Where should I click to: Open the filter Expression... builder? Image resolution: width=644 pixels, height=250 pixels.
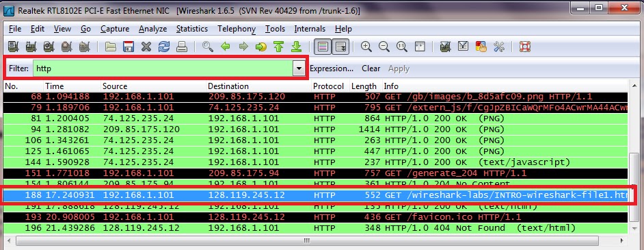click(332, 68)
